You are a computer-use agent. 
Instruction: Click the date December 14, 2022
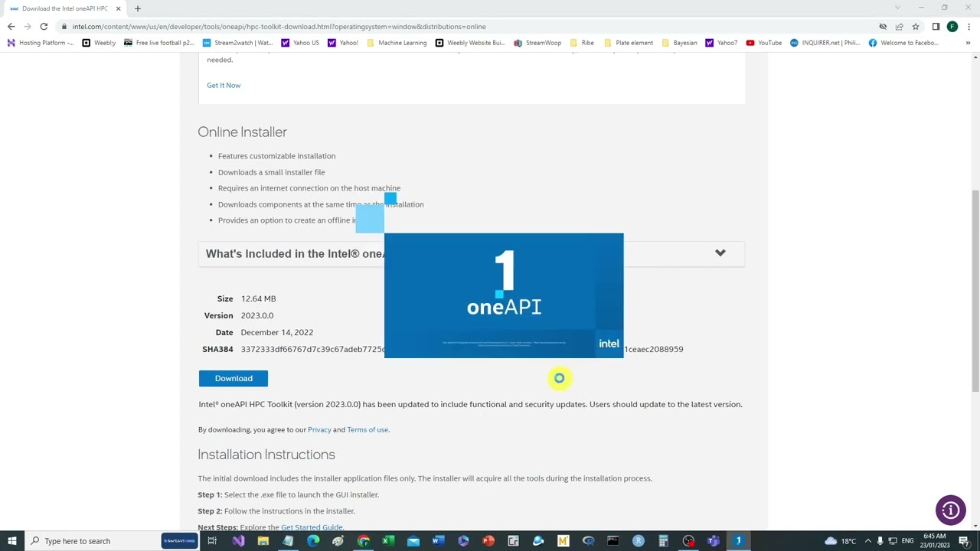point(276,332)
